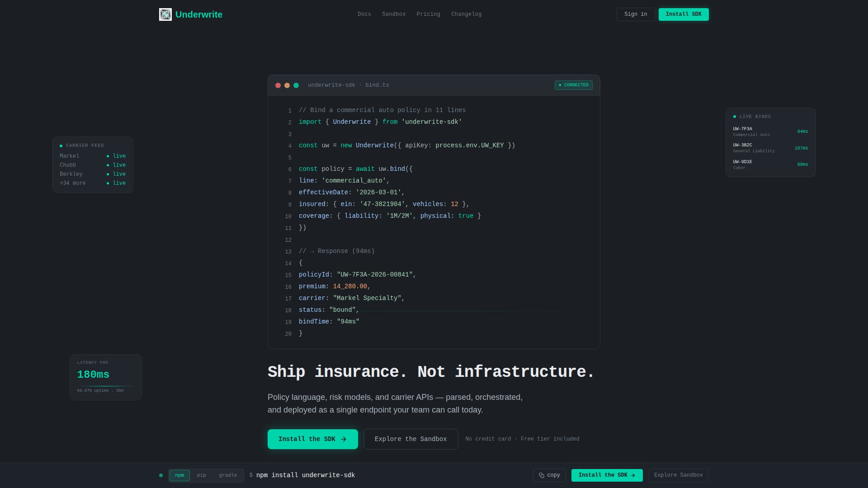Click the 107ms bind latency value
868x488 pixels.
pyautogui.click(x=801, y=148)
